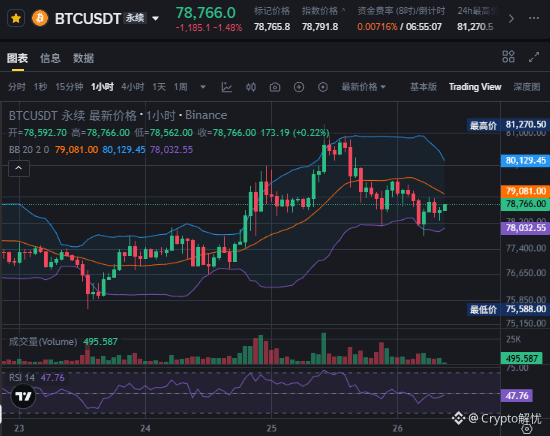Open the 最新价格 price type dropdown
Image resolution: width=550 pixels, height=436 pixels.
(363, 87)
